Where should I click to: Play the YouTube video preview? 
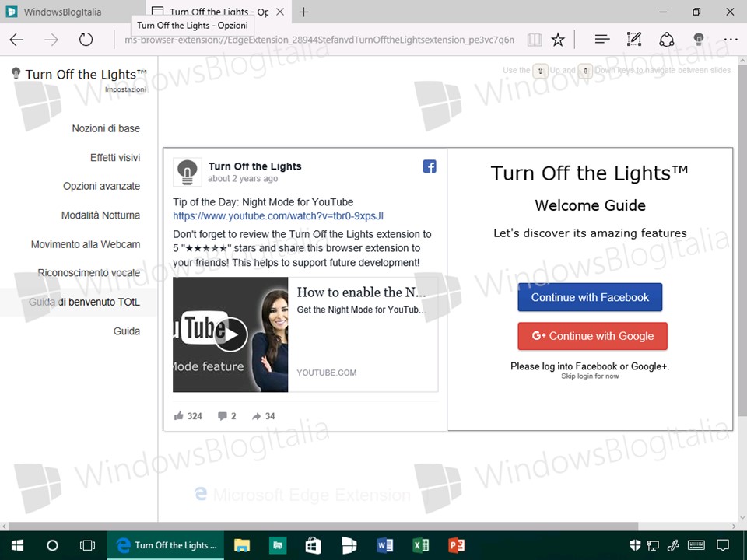point(230,334)
